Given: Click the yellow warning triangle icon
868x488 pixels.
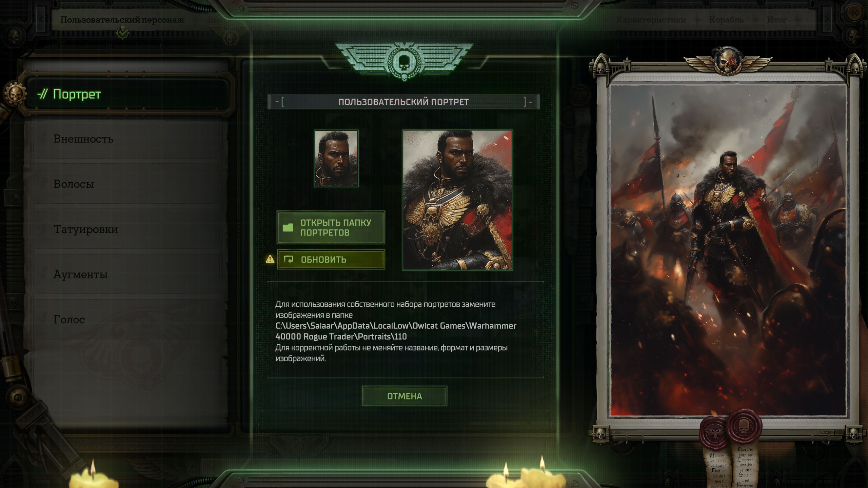Looking at the screenshot, I should tap(270, 259).
